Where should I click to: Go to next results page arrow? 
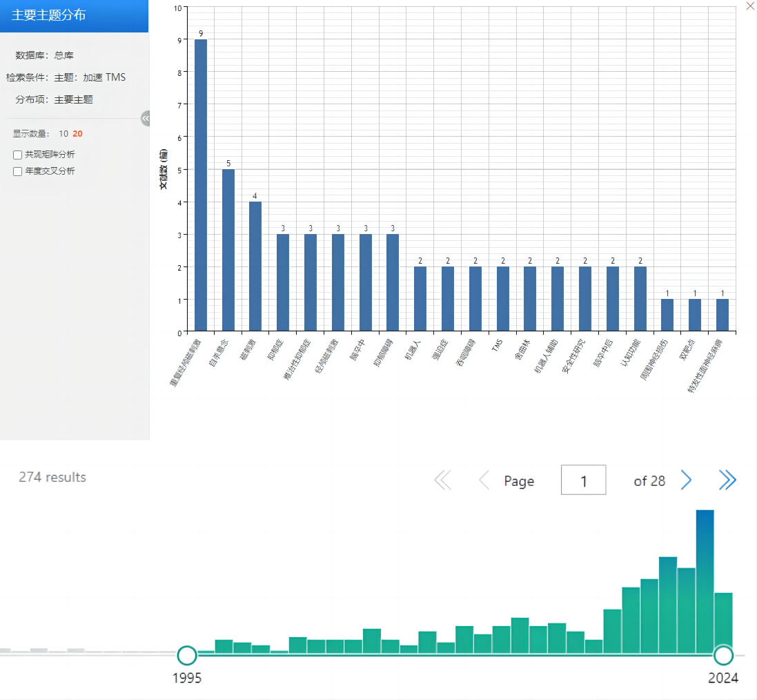tap(686, 480)
